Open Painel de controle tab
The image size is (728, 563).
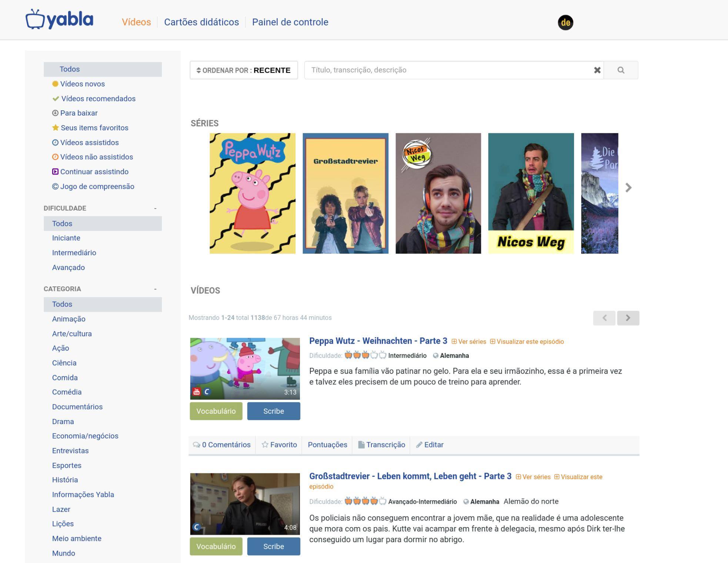click(x=290, y=22)
